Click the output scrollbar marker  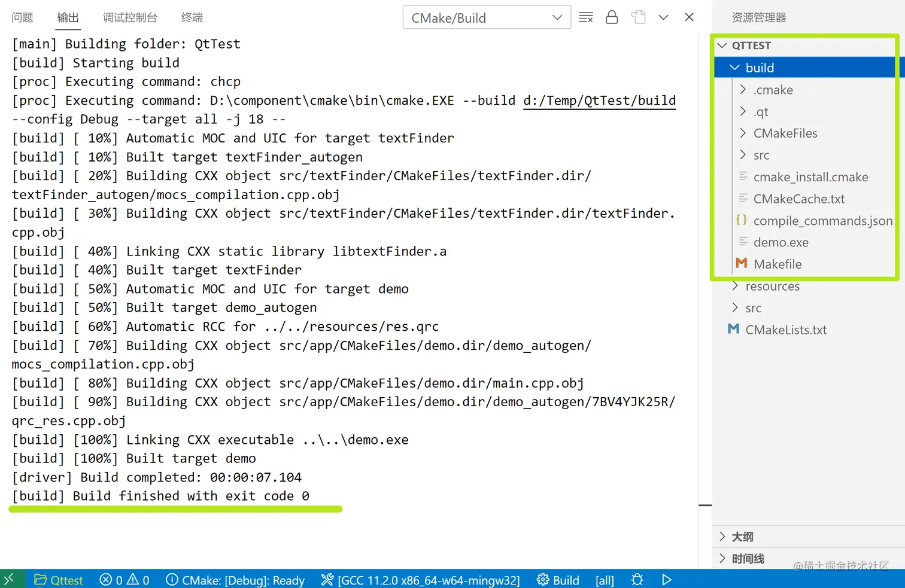(705, 505)
